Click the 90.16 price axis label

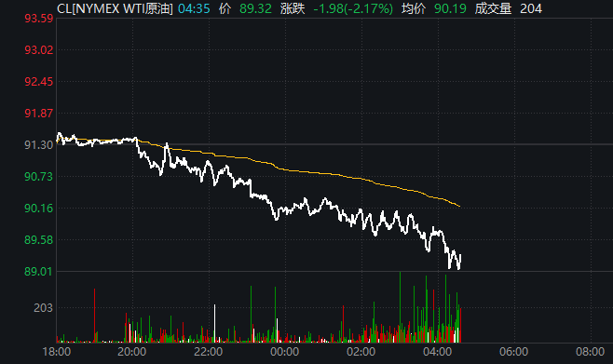39,209
